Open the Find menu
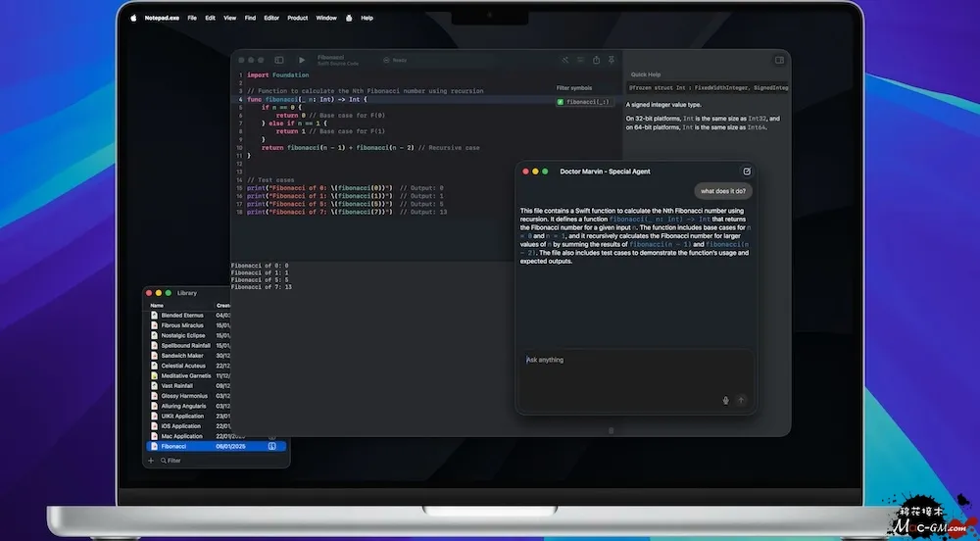Screen dimensions: 980x541 point(250,18)
